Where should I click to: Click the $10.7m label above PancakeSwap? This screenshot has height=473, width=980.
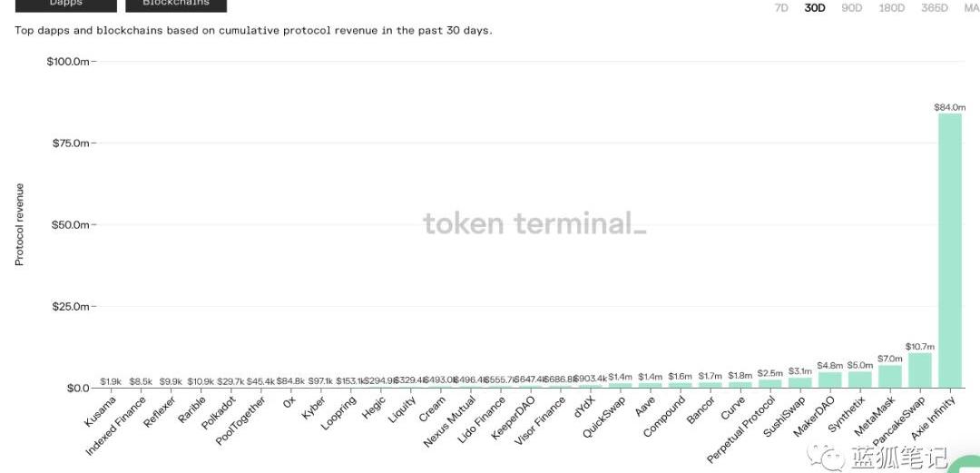pos(920,347)
